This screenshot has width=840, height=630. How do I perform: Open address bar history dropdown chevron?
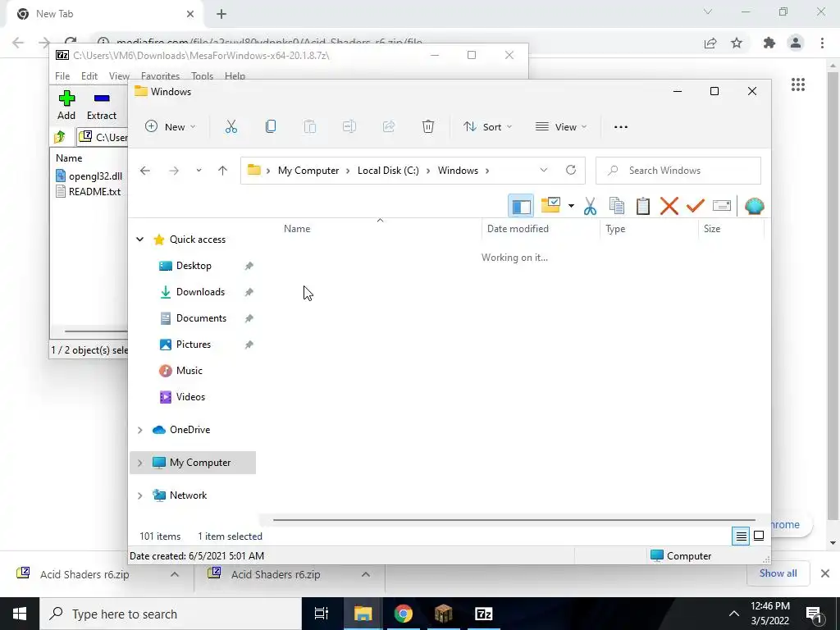(x=544, y=171)
